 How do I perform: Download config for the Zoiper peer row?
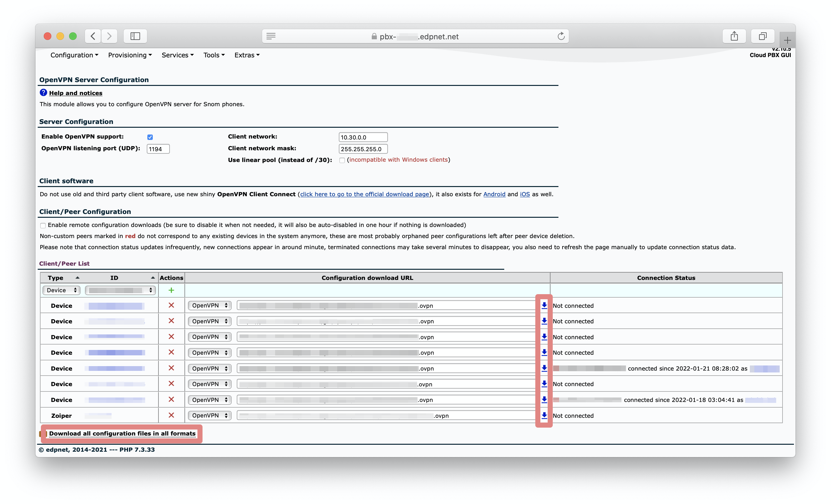(544, 415)
